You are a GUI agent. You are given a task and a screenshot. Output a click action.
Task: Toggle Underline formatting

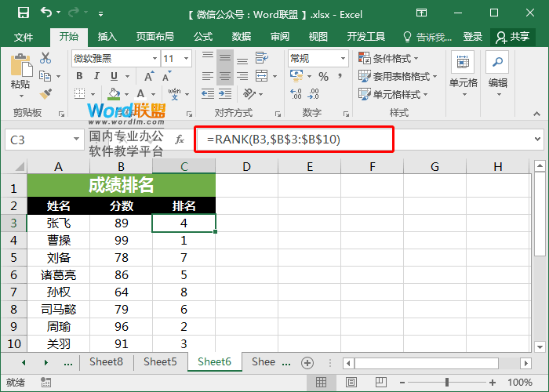(115, 76)
